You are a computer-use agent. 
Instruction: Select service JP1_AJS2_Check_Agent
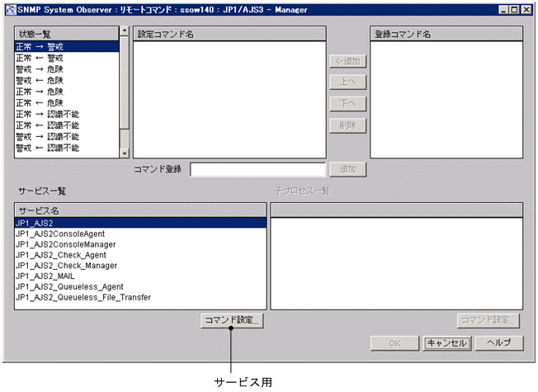pos(140,255)
